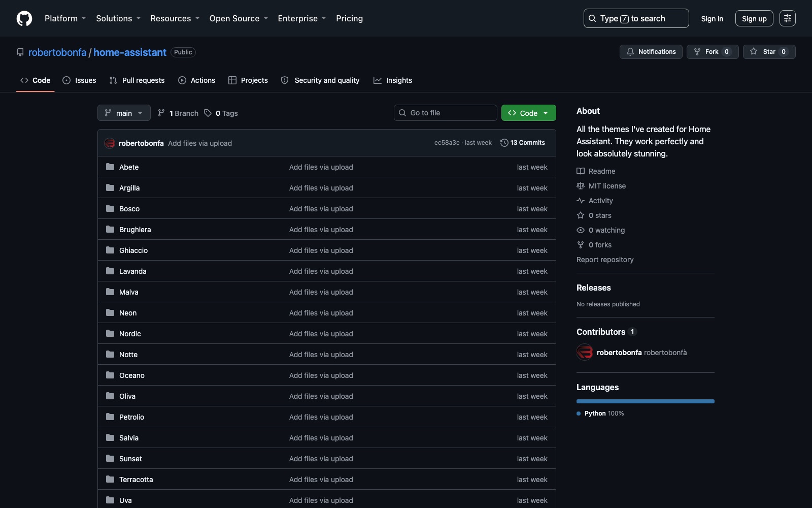
Task: Switch to the Issues tab
Action: 79,80
